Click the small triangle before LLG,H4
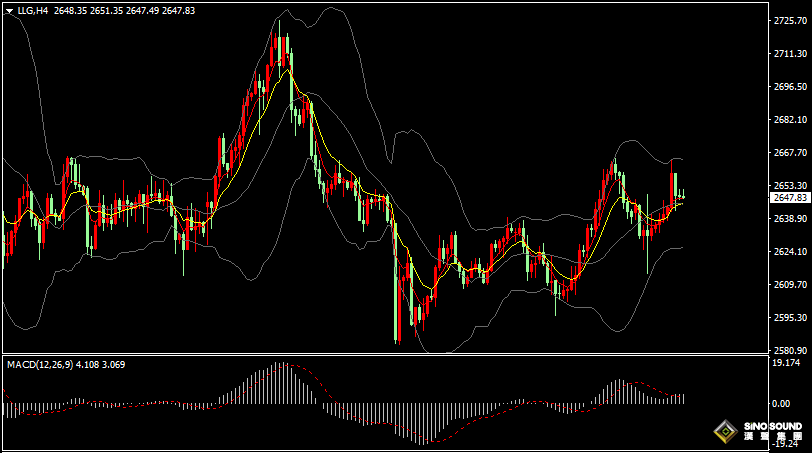This screenshot has height=453, width=812. click(x=9, y=11)
